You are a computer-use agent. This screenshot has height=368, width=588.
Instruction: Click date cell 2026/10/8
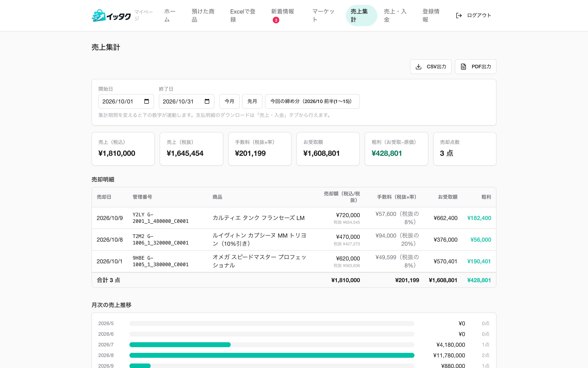click(x=110, y=239)
